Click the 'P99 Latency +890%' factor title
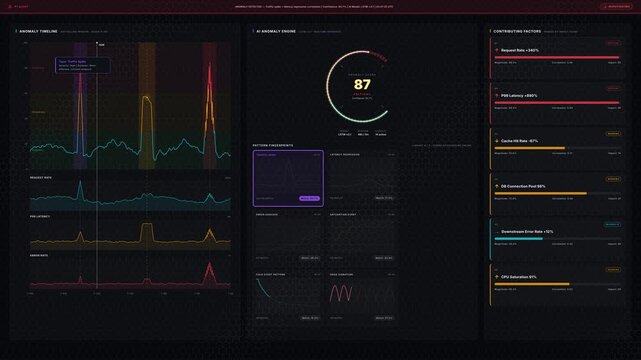 click(x=519, y=96)
